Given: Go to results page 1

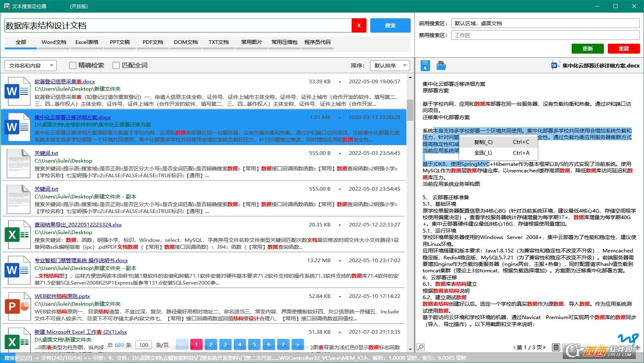Looking at the screenshot, I should [x=196, y=345].
